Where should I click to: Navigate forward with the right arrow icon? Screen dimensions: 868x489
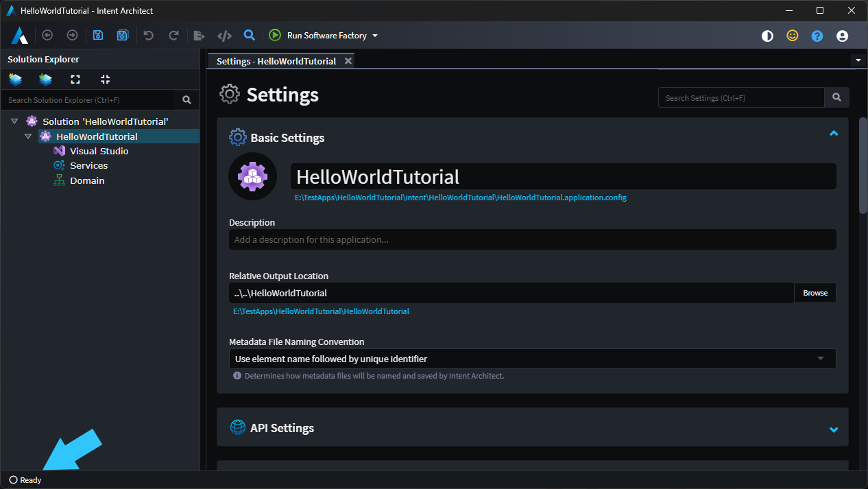pos(72,36)
